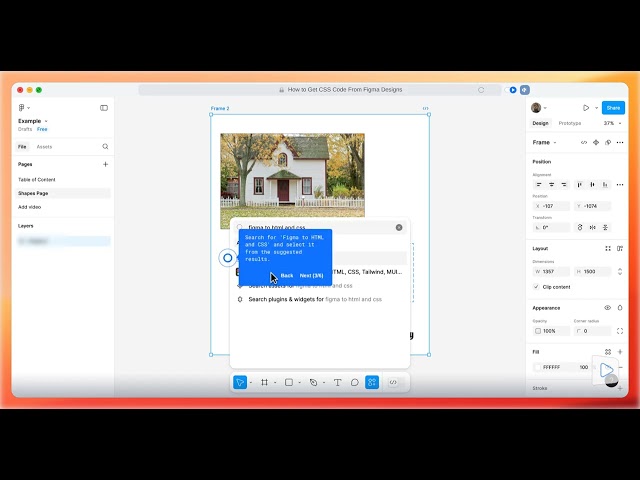Image resolution: width=640 pixels, height=480 pixels.
Task: Select the Move tool in the toolbar
Action: pyautogui.click(x=240, y=382)
